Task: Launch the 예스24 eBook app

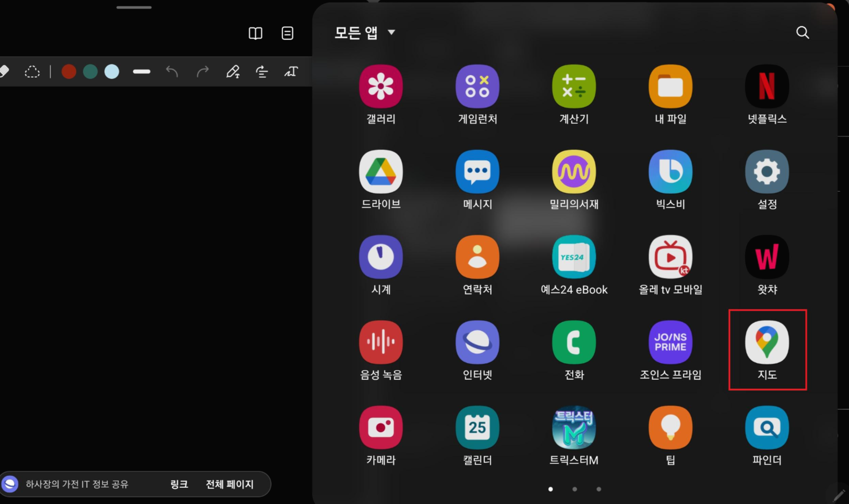Action: (x=574, y=257)
